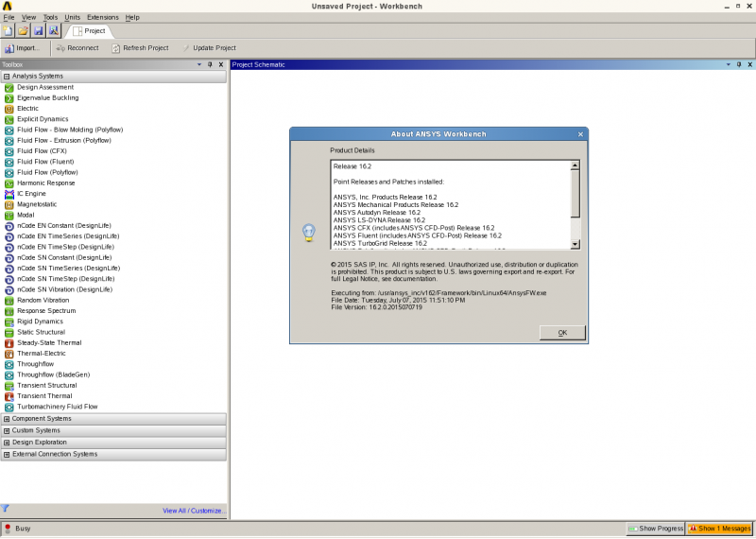Image resolution: width=756 pixels, height=539 pixels.
Task: Select the Random Vibration icon
Action: click(x=9, y=301)
